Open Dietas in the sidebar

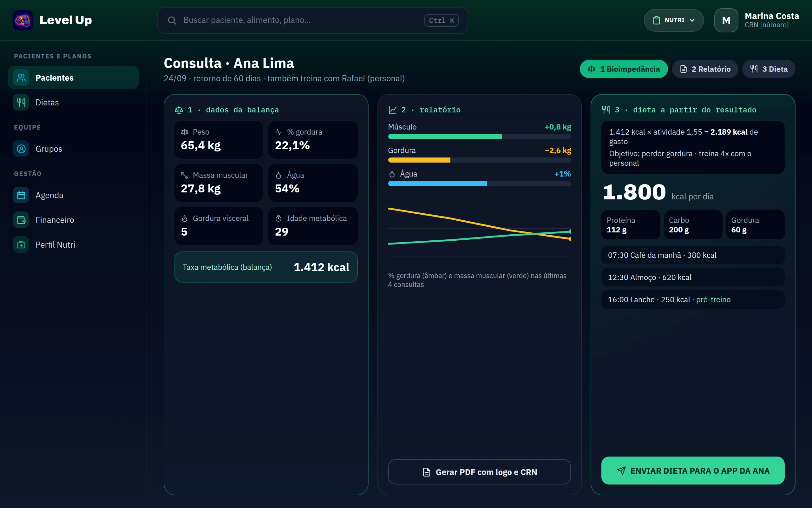[x=73, y=103]
